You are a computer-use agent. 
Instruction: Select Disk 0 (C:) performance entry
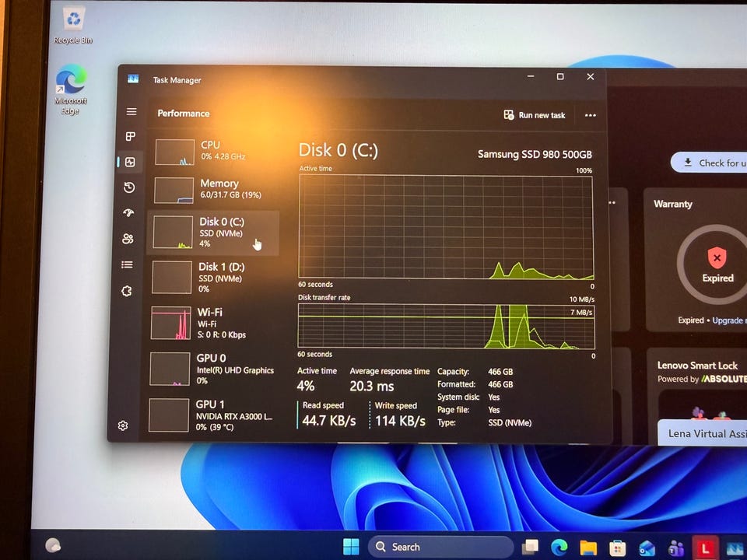(213, 233)
